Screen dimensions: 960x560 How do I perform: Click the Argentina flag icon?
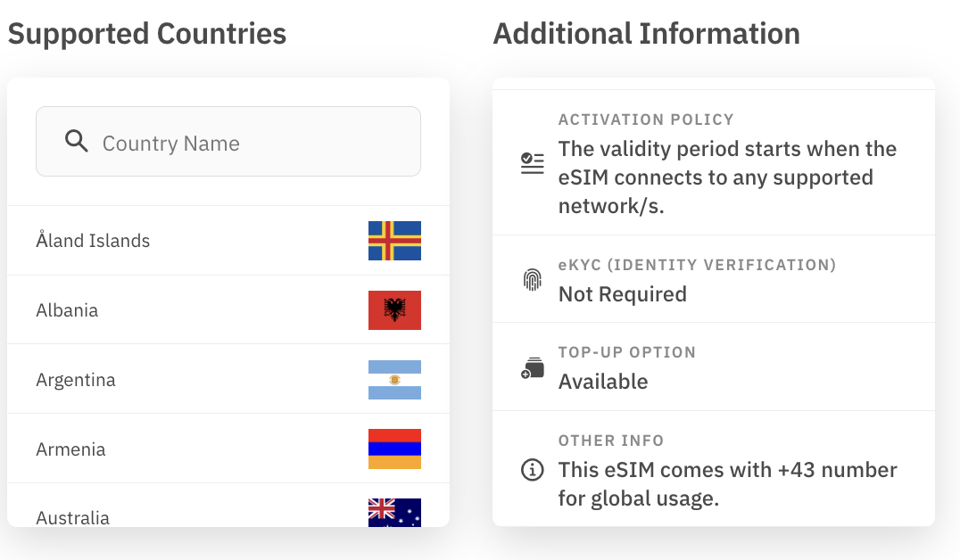coord(394,380)
